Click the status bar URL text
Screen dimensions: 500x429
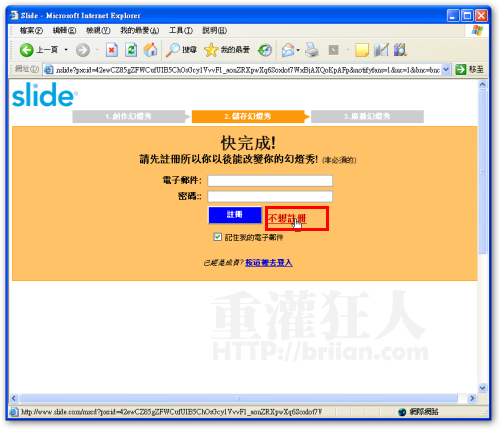tap(171, 412)
